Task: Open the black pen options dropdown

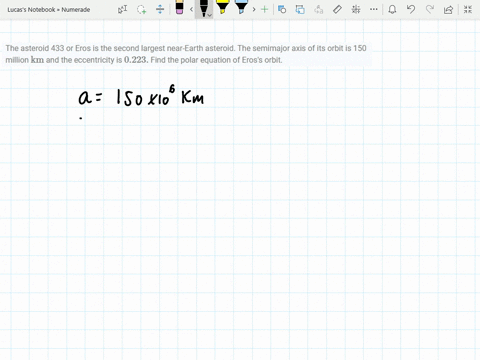Action: [x=209, y=15]
